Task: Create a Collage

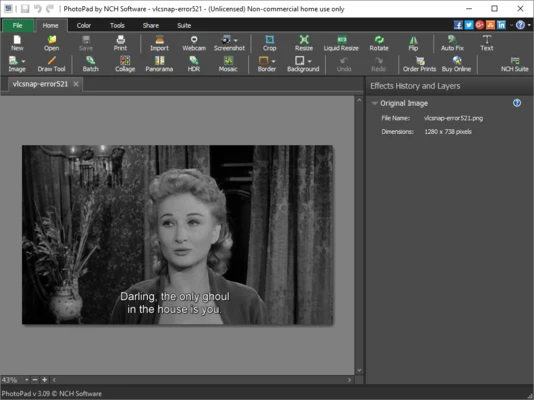Action: 125,64
